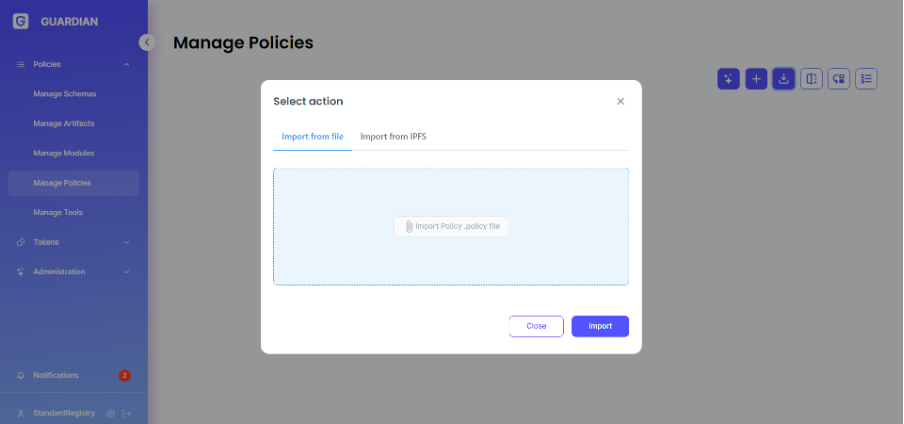Expand the Tokens menu section
The width and height of the screenshot is (904, 424).
pyautogui.click(x=126, y=242)
